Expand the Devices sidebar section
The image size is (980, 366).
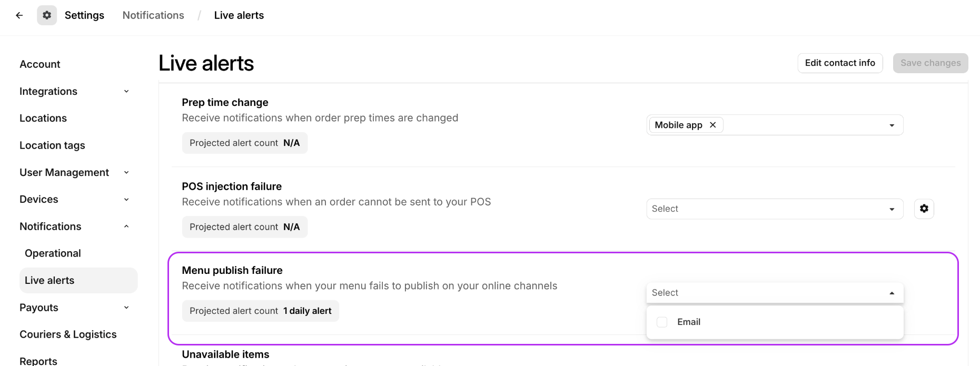point(126,200)
